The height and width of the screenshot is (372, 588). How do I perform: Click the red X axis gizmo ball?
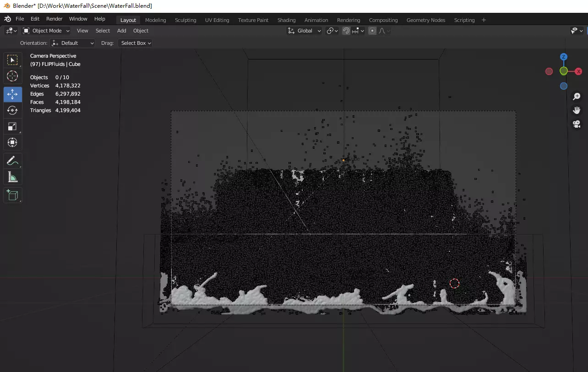pyautogui.click(x=579, y=71)
